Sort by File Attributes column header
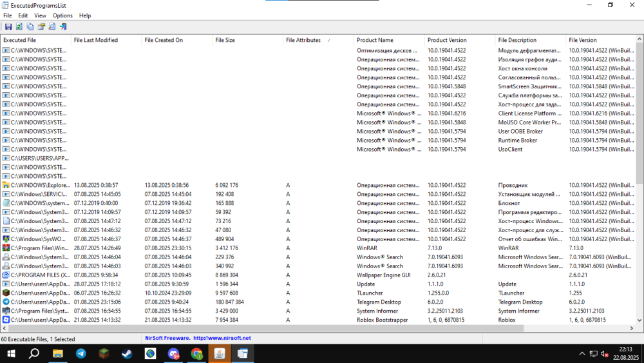This screenshot has width=644, height=363. (x=318, y=40)
